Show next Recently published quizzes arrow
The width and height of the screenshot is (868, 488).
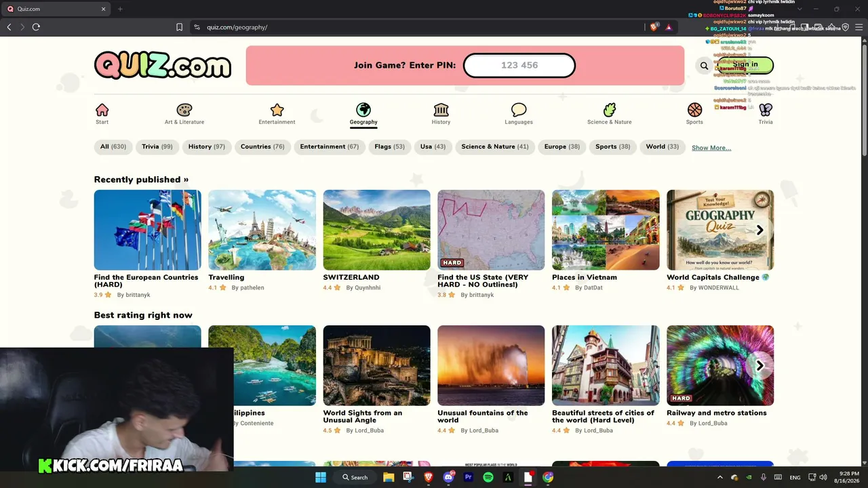(759, 230)
